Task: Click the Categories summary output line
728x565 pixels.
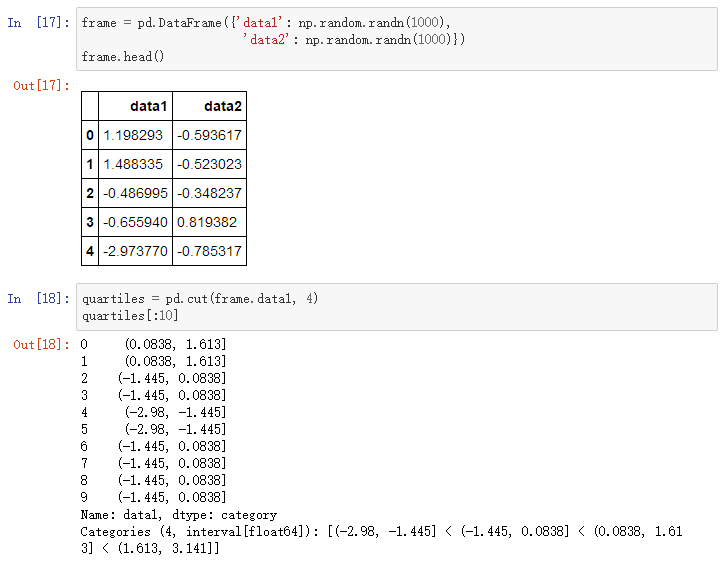Action: click(381, 540)
